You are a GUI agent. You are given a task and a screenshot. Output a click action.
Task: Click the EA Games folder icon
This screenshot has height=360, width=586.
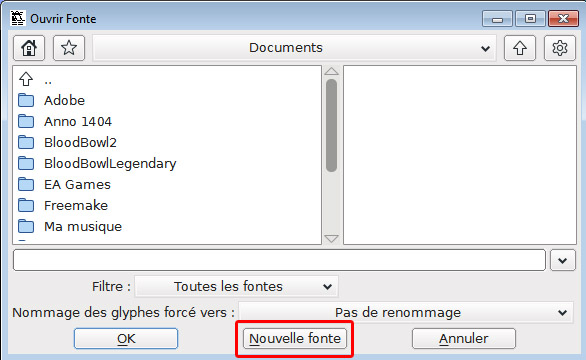(x=26, y=184)
